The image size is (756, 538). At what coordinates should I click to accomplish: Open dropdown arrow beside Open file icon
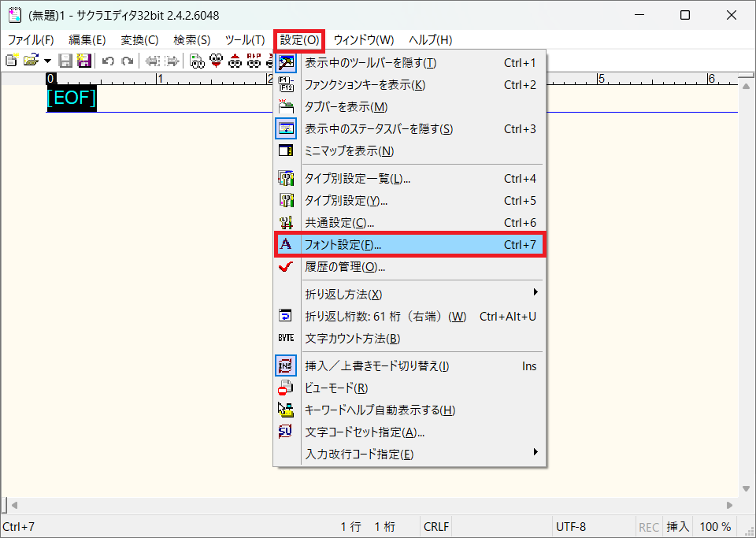tap(48, 61)
